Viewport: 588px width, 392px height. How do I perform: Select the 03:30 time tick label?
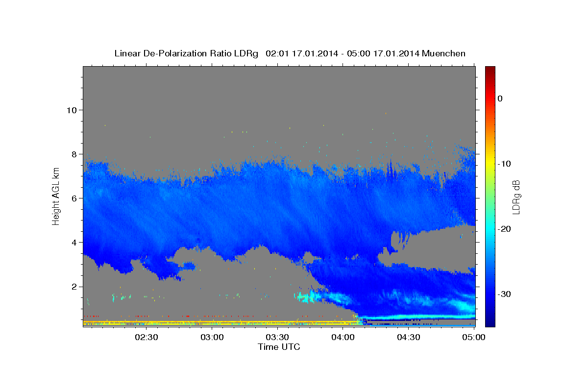pyautogui.click(x=277, y=337)
